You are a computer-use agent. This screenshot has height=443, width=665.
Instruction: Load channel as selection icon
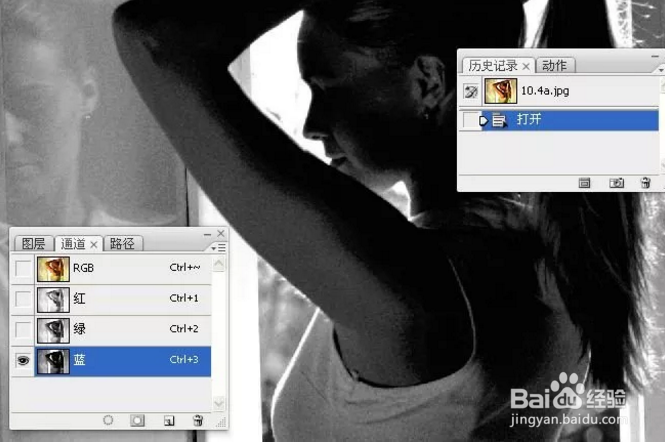pyautogui.click(x=108, y=420)
